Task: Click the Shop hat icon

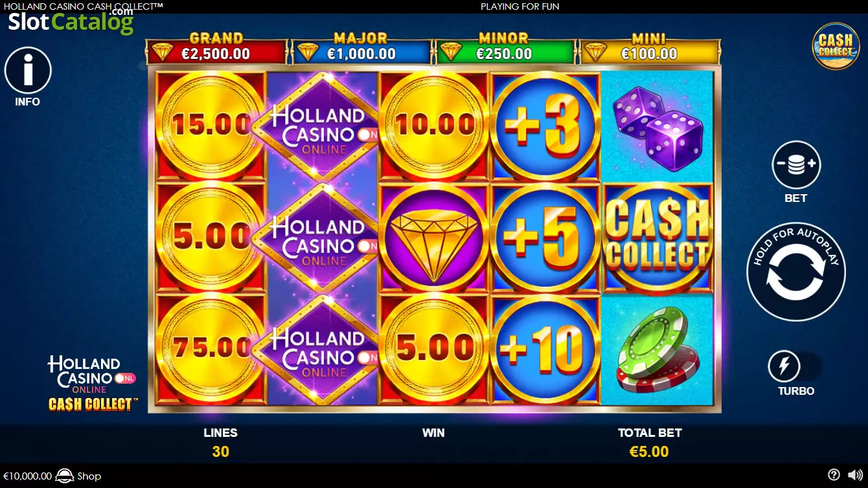Action: click(x=65, y=476)
